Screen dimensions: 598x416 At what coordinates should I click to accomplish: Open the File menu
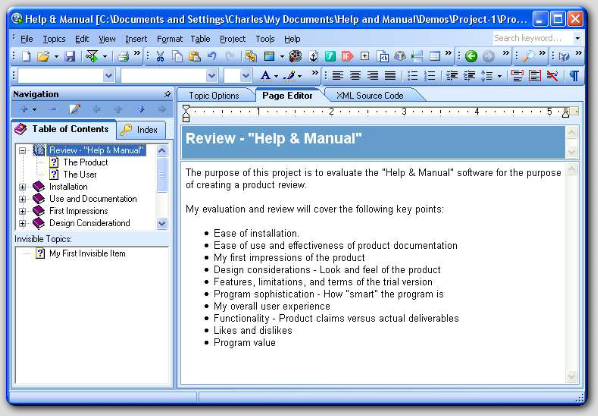coord(27,39)
